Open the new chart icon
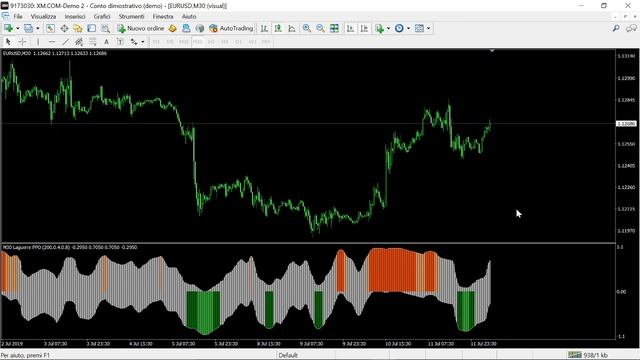 click(8, 28)
